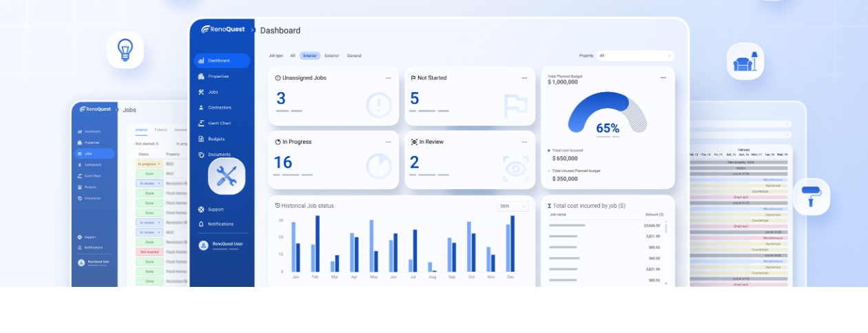Click the 360.00 amount value
The width and height of the screenshot is (868, 333).
[654, 258]
